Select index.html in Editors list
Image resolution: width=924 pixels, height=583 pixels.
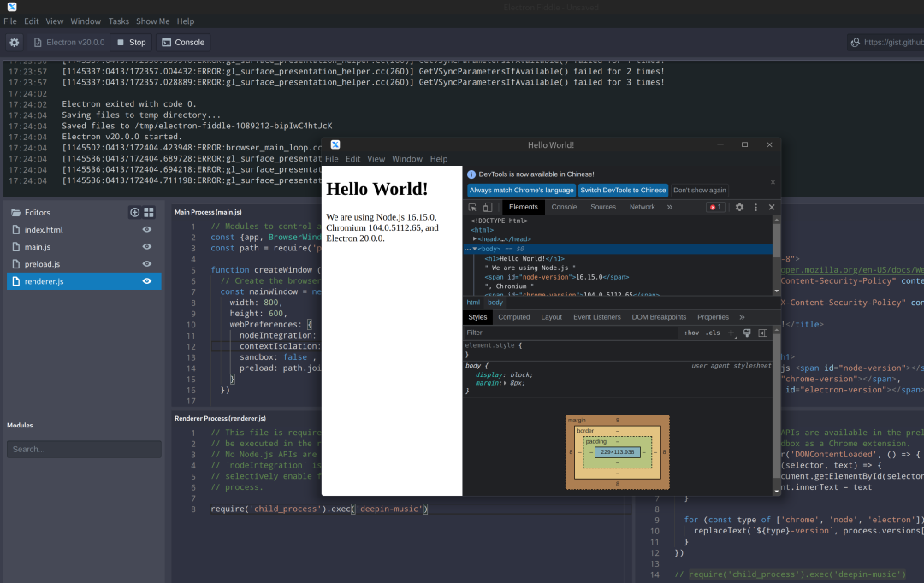click(84, 230)
